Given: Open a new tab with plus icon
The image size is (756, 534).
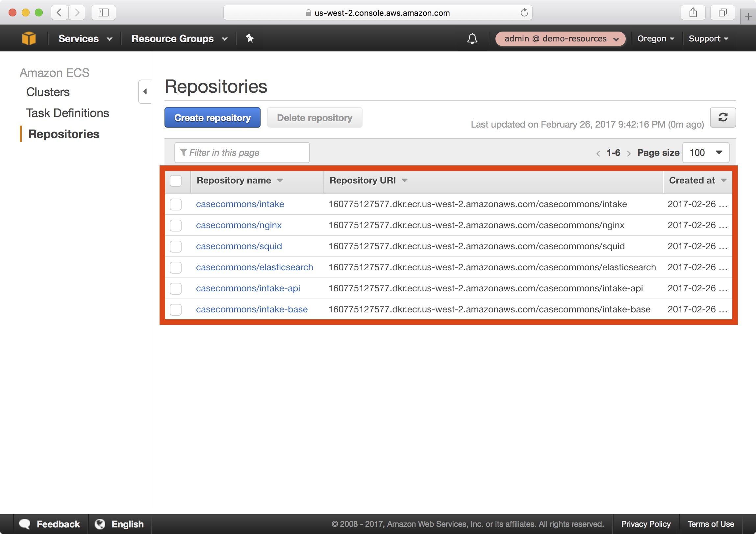Looking at the screenshot, I should pos(748,17).
